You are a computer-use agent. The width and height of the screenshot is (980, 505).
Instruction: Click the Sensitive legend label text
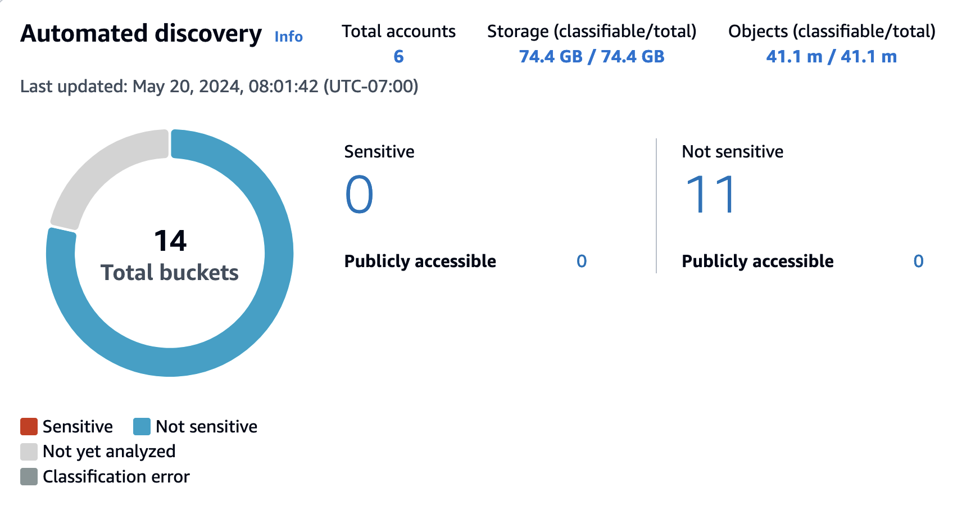click(78, 426)
